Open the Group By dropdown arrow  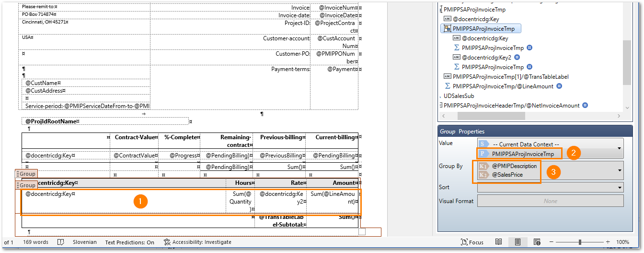click(620, 170)
